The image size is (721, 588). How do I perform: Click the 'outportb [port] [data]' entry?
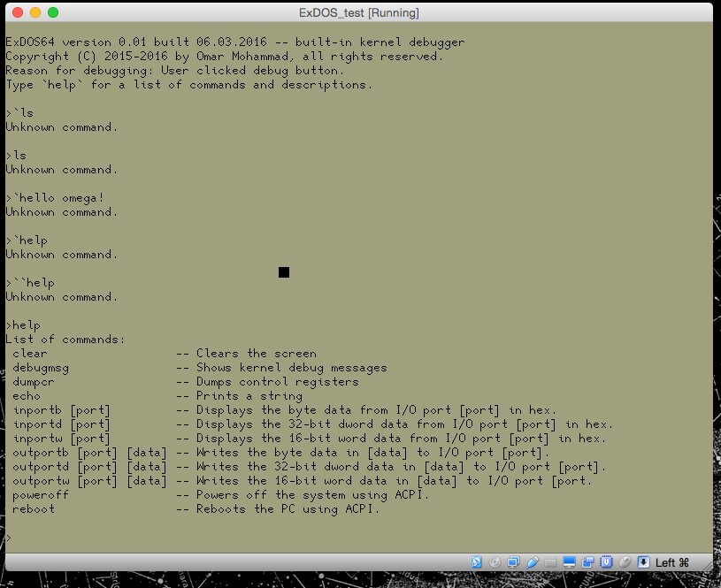(x=90, y=453)
